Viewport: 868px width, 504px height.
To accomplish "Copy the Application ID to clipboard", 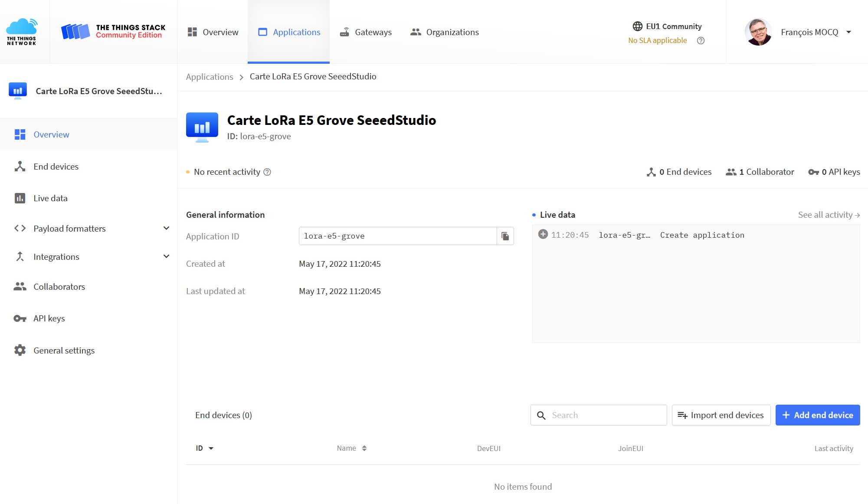I will (x=505, y=236).
